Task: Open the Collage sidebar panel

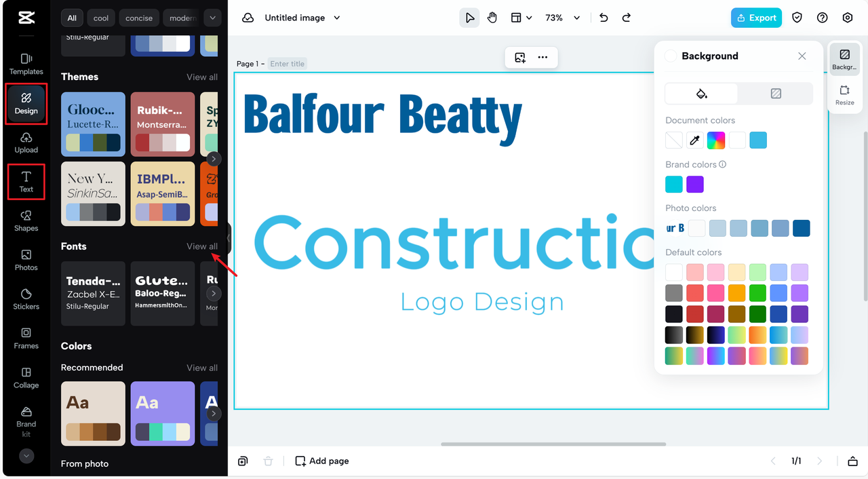Action: (x=26, y=378)
